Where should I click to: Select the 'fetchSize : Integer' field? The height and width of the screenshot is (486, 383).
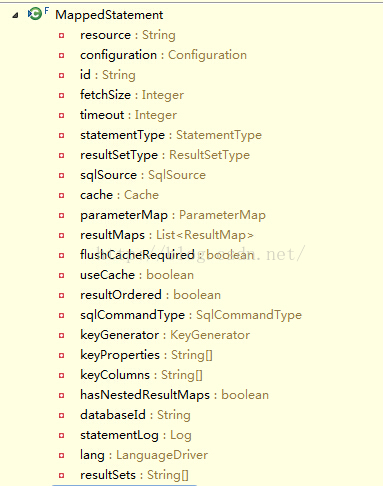click(x=132, y=95)
